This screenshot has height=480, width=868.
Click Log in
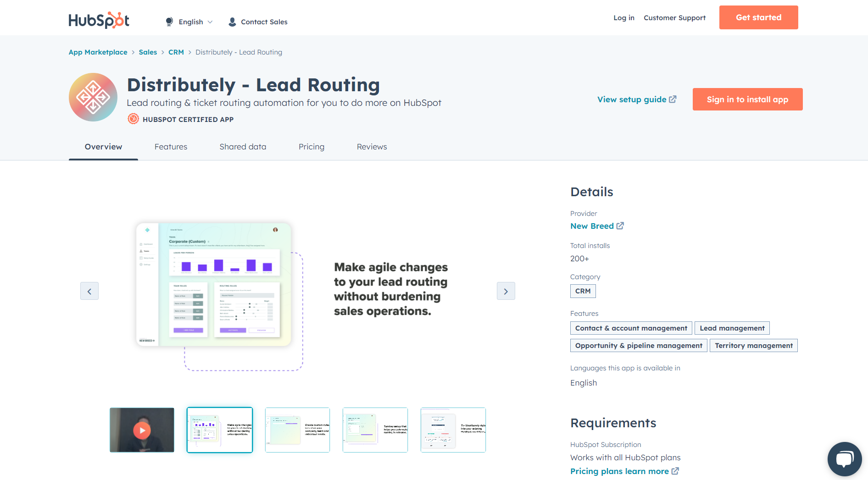pos(624,17)
